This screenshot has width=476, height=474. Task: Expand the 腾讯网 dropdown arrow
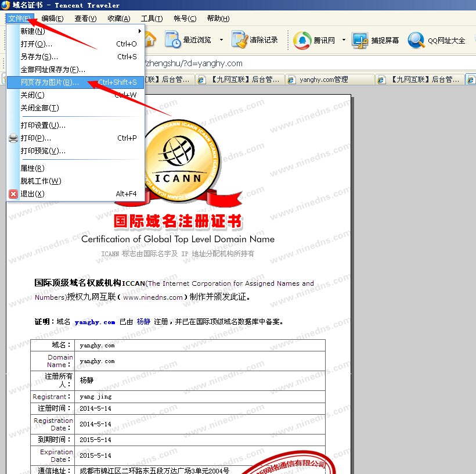click(x=344, y=40)
